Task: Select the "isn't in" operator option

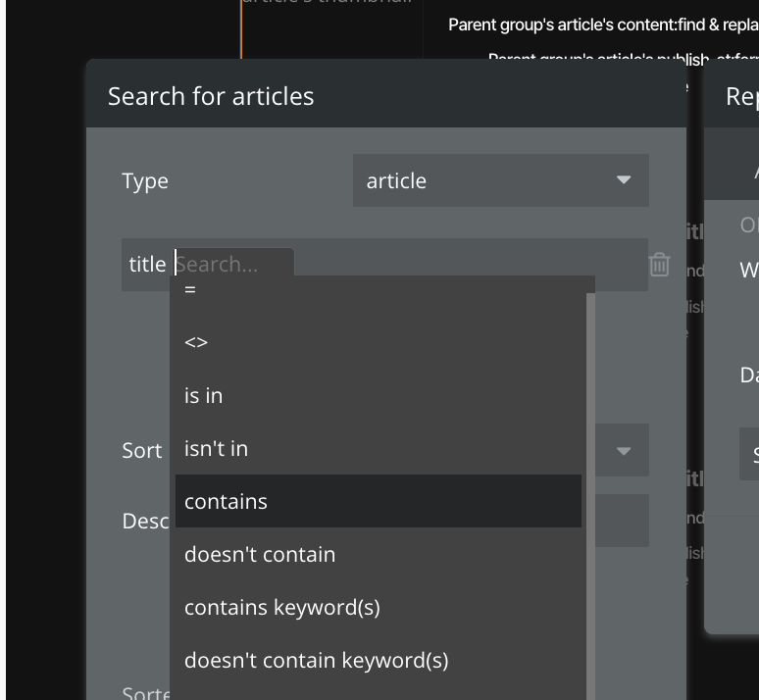Action: (x=216, y=449)
